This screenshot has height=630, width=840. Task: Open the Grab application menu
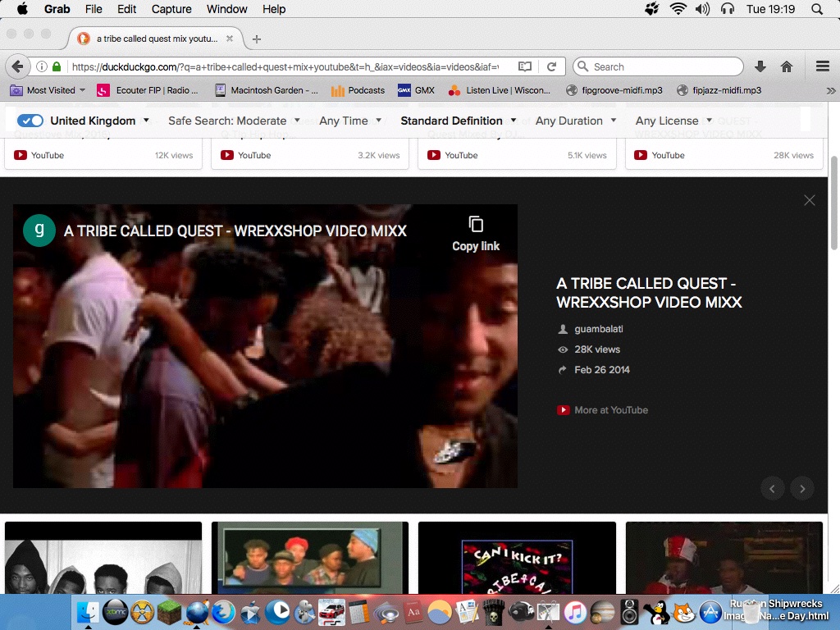pyautogui.click(x=57, y=9)
